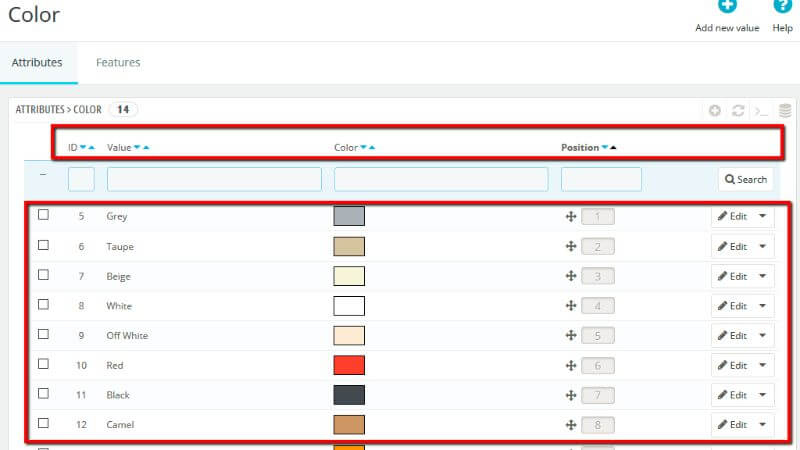Focus the ID filter field

coord(81,179)
